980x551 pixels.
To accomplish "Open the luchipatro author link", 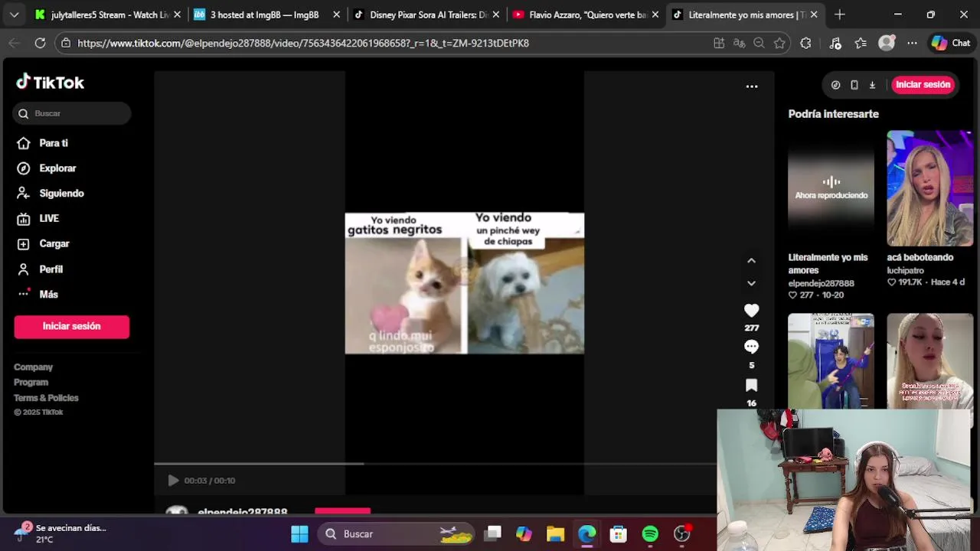I will [906, 271].
